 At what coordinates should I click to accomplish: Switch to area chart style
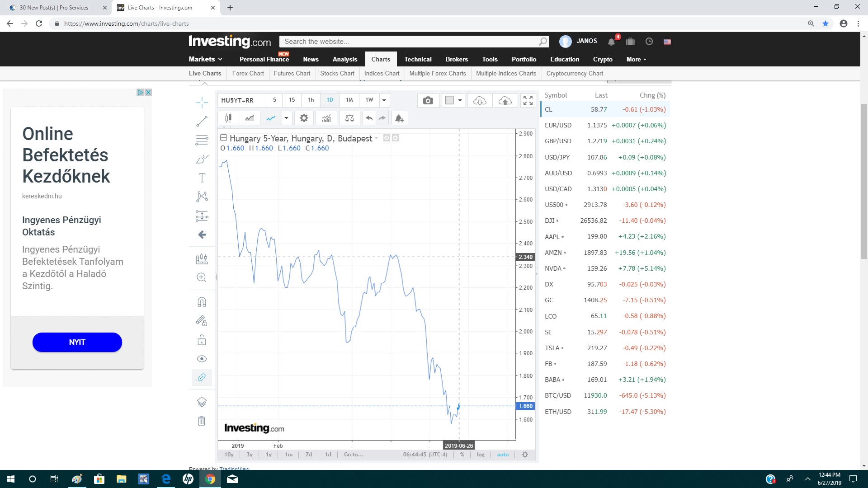point(250,118)
